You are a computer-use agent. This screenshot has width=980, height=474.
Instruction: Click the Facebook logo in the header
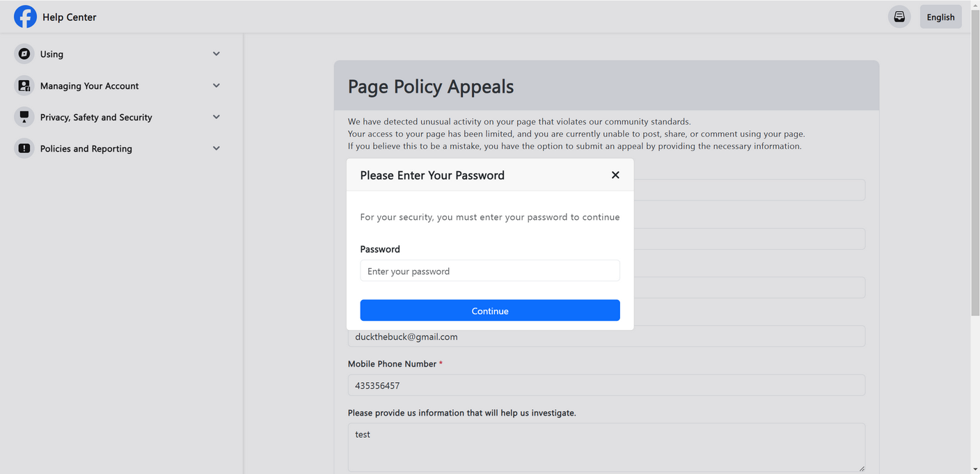tap(25, 16)
